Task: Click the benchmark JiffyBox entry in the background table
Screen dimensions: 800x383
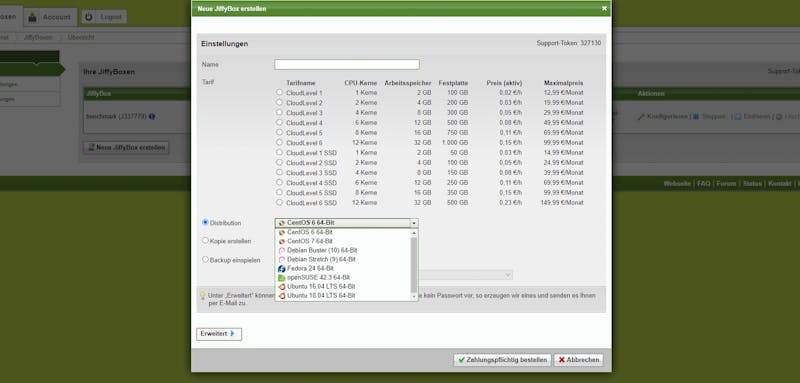Action: pos(116,117)
